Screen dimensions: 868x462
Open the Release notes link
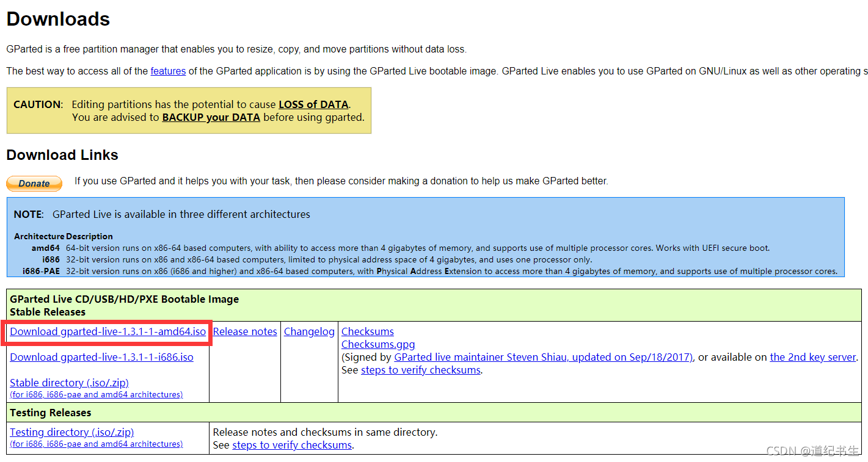[245, 331]
